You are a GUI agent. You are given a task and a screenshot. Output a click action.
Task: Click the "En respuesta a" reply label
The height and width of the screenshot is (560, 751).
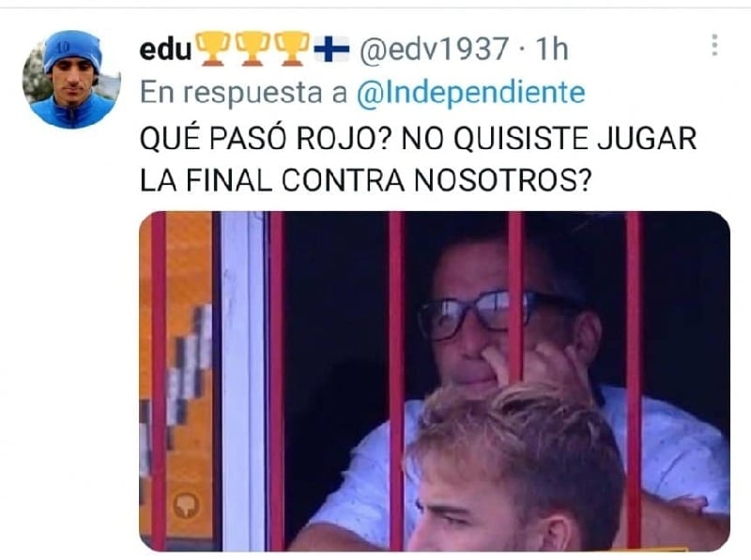coord(243,92)
